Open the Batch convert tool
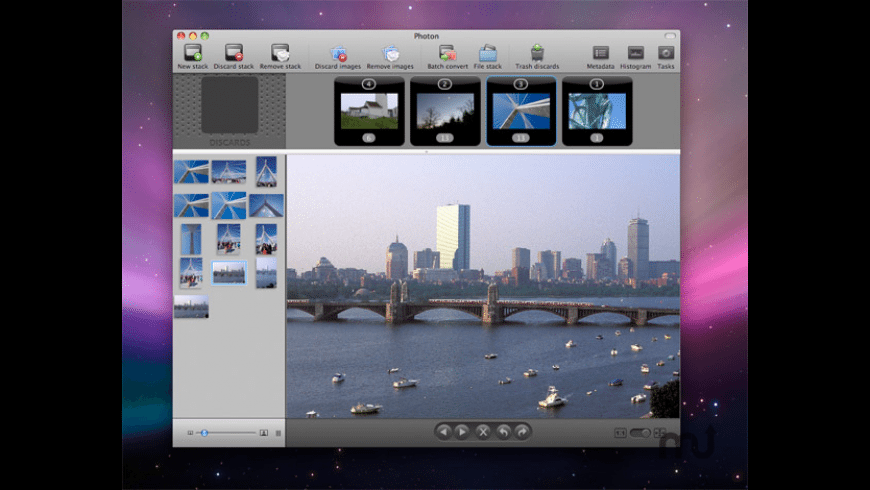The width and height of the screenshot is (870, 490). click(x=447, y=53)
